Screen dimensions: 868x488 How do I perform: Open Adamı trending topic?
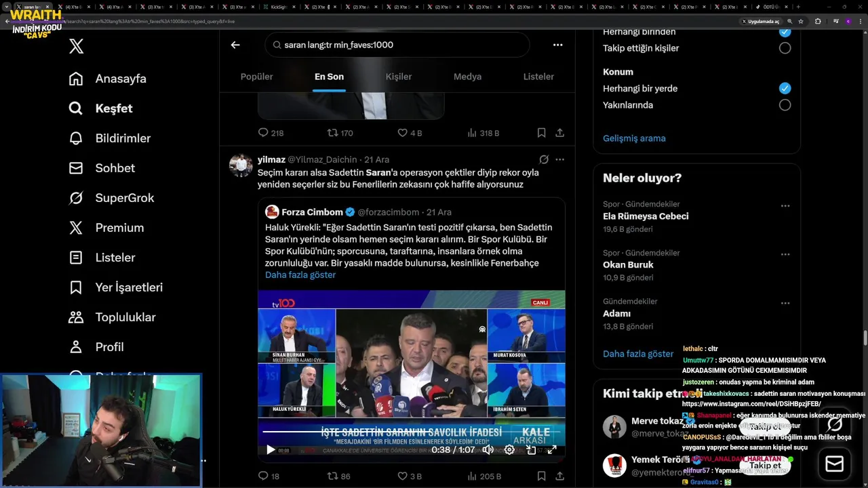click(616, 314)
